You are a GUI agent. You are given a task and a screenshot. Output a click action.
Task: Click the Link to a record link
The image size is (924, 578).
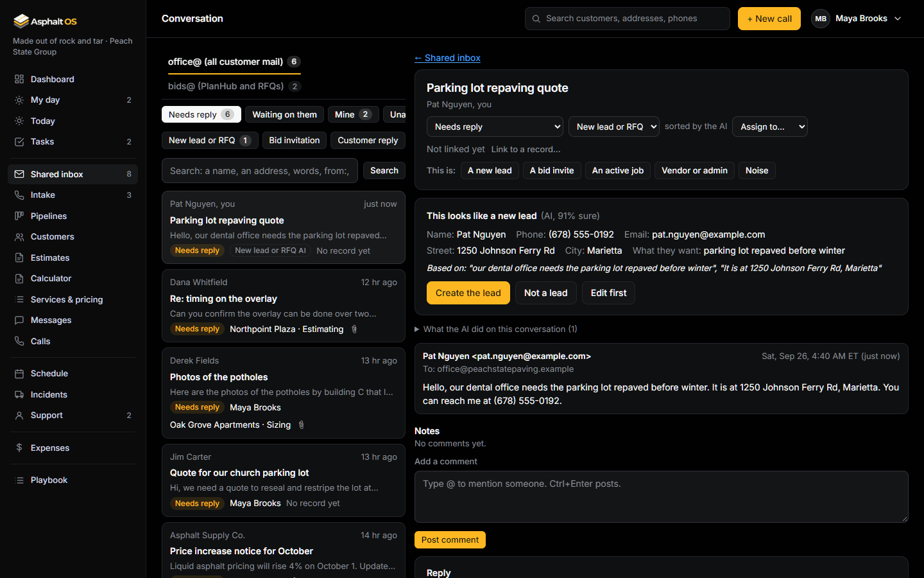click(x=526, y=149)
